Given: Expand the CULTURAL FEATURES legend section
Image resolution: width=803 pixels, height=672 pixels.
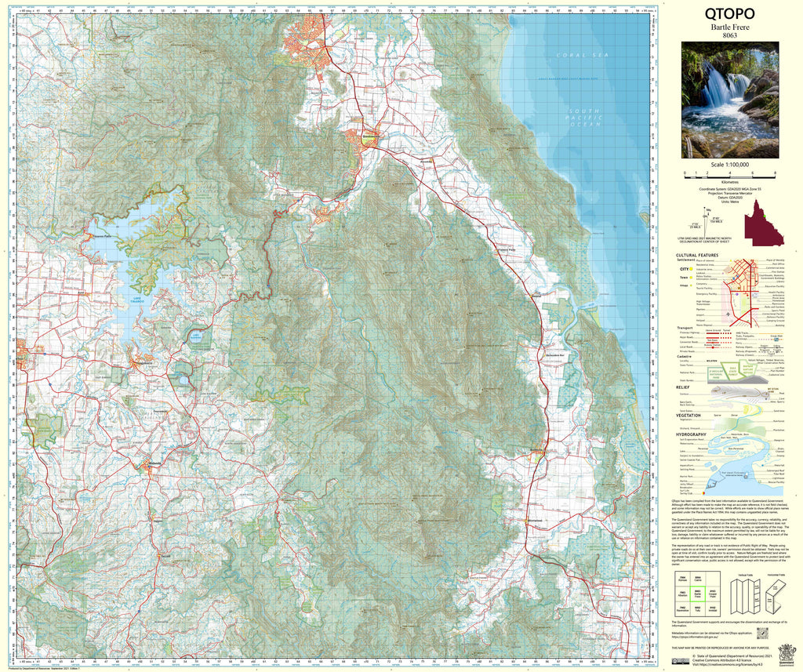Looking at the screenshot, I should click(x=697, y=256).
